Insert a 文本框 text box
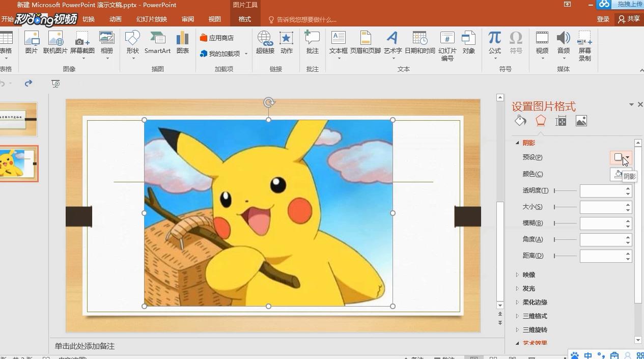Screen dimensions: 644x359 coord(339,45)
